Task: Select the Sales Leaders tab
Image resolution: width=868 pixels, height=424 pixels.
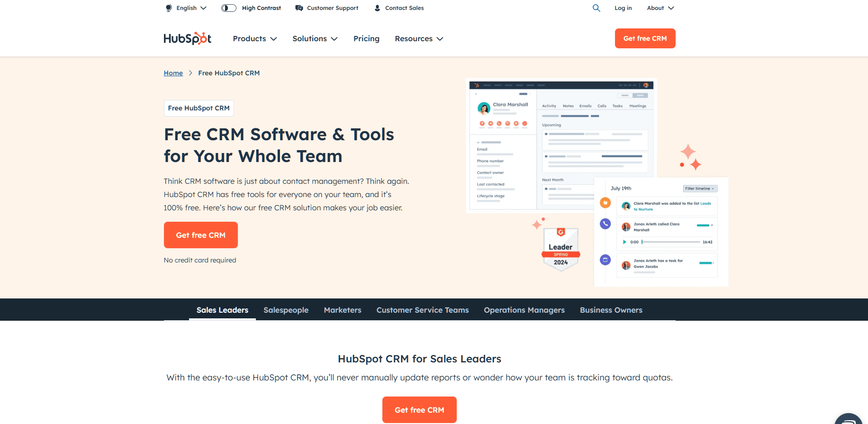Action: point(222,310)
